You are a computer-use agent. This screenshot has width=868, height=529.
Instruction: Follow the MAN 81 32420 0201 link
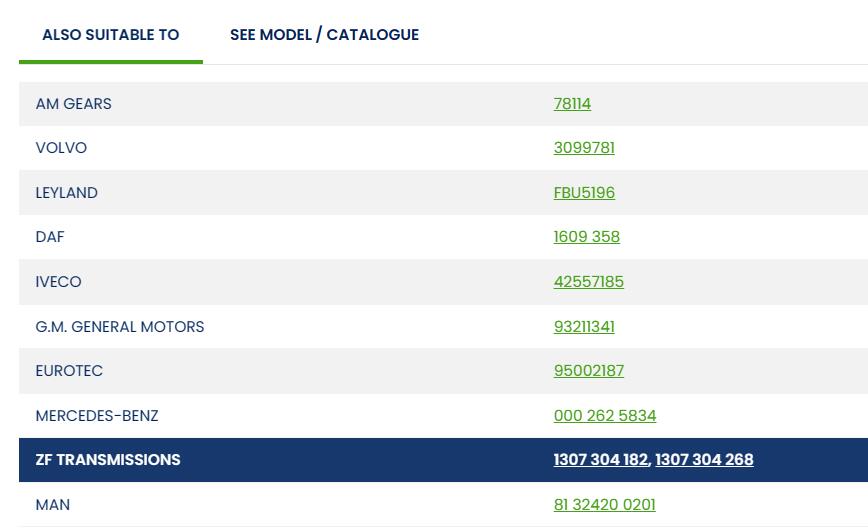[604, 505]
